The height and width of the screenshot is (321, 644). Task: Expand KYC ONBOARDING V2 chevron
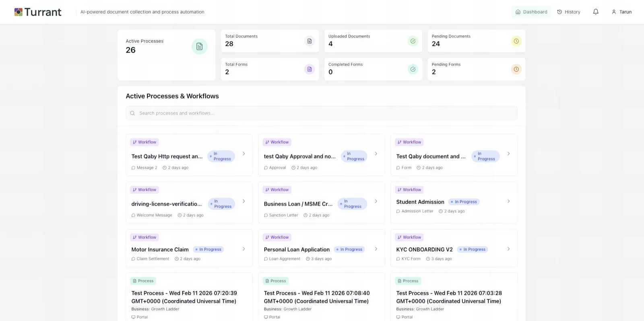pos(508,249)
